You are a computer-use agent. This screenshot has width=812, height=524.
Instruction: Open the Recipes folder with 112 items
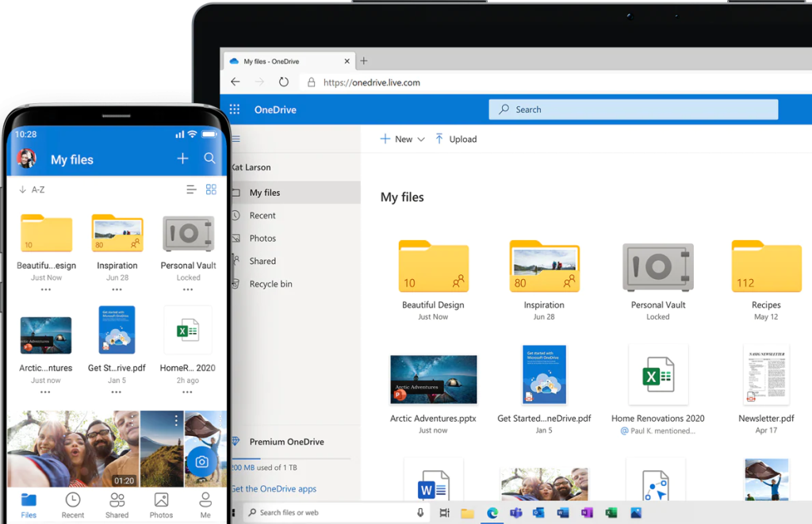click(x=767, y=266)
